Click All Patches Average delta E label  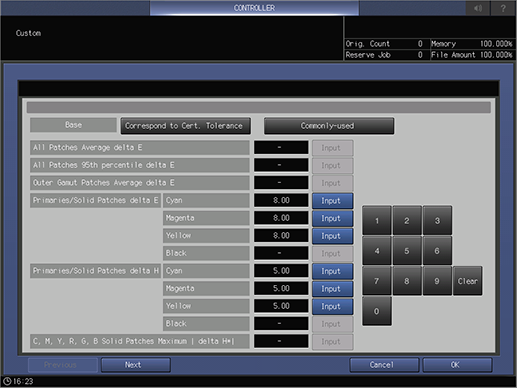click(x=140, y=147)
